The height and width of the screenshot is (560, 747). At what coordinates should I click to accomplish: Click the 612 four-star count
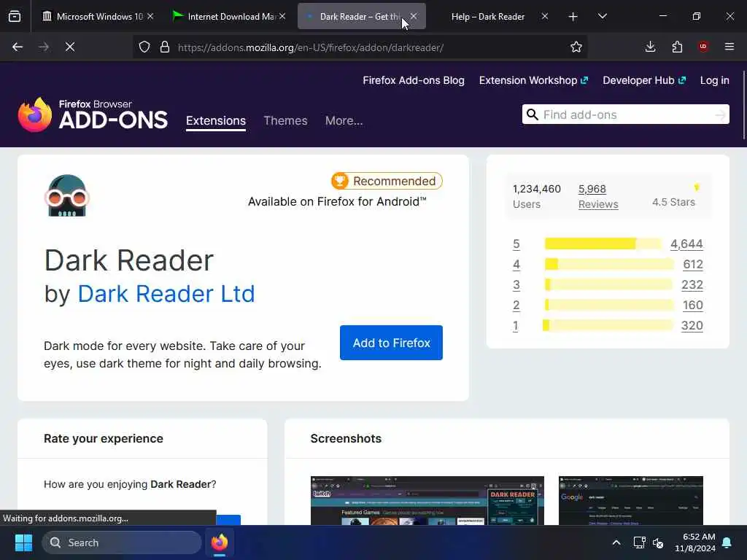pyautogui.click(x=693, y=264)
